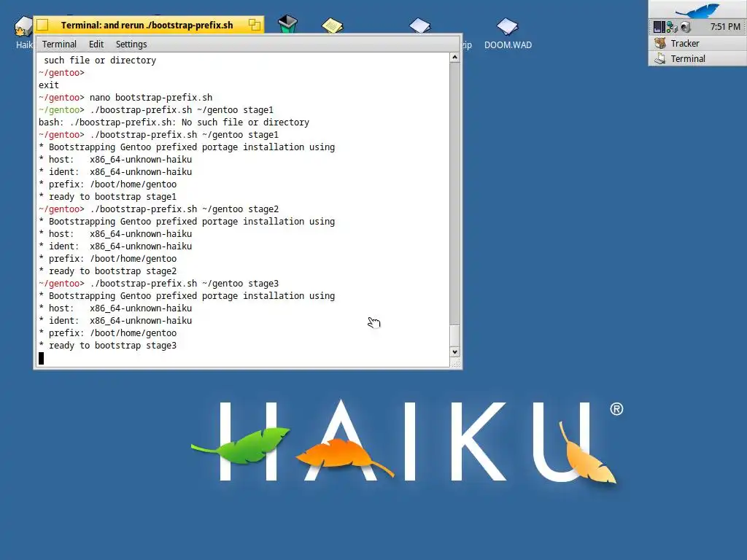Click the stage2 bootstrap-prefix.sh command
Image resolution: width=747 pixels, height=560 pixels.
point(185,209)
